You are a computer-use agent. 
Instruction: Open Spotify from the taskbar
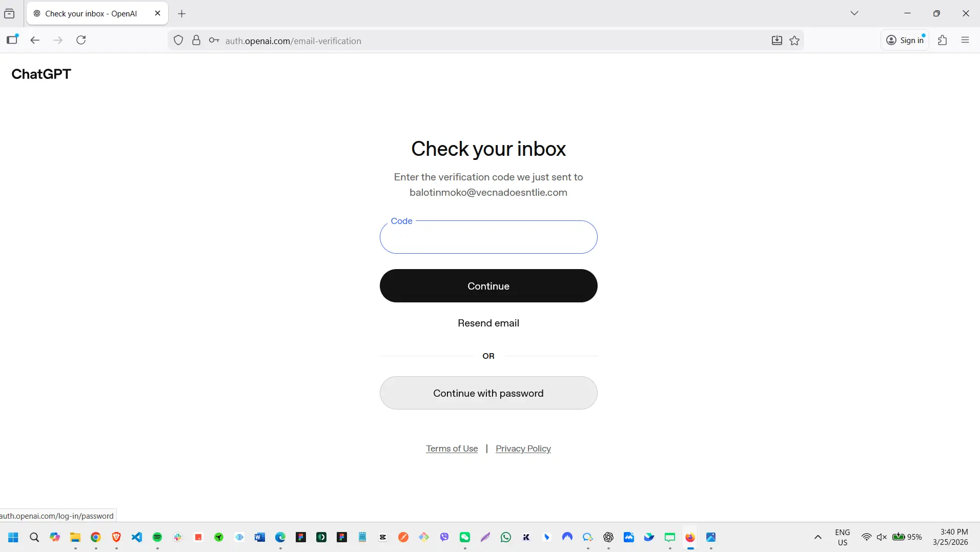pos(157,537)
